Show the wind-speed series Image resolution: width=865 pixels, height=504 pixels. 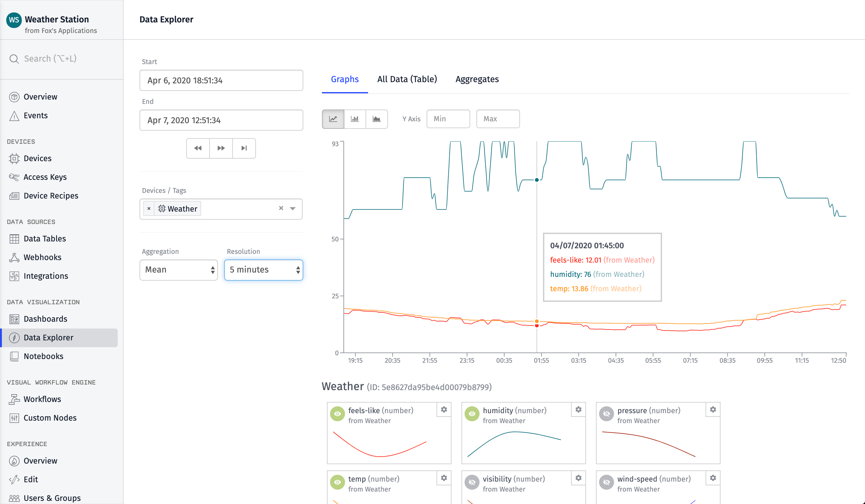tap(607, 482)
